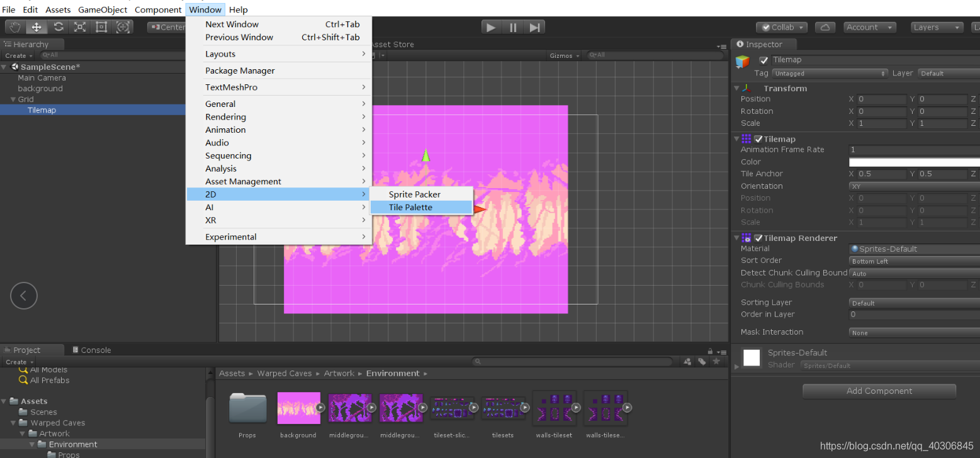Viewport: 980px width, 458px height.
Task: Click the Tilemap GameObject cube icon
Action: (x=743, y=62)
